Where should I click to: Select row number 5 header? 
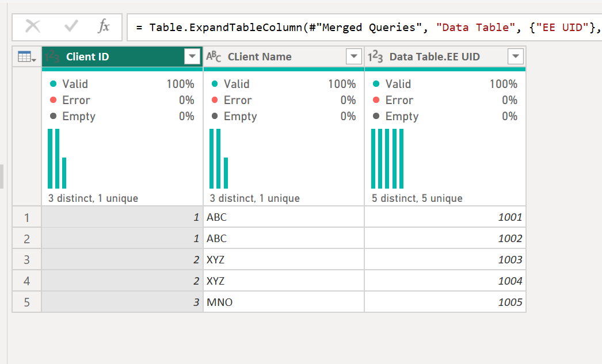click(27, 302)
